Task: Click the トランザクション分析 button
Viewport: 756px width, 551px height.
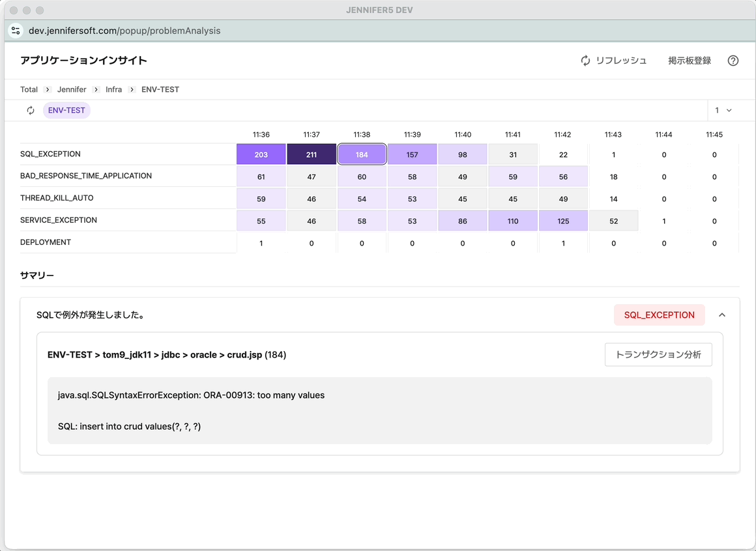Action: [x=658, y=355]
